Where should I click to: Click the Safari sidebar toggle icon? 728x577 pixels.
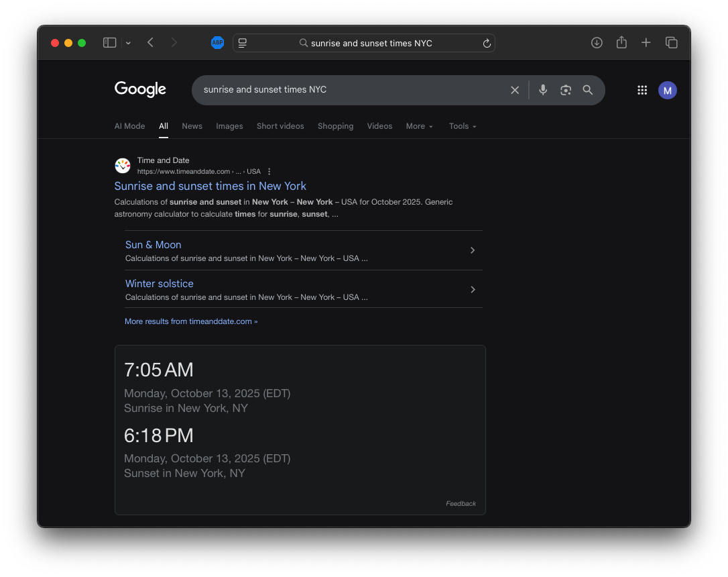click(109, 43)
